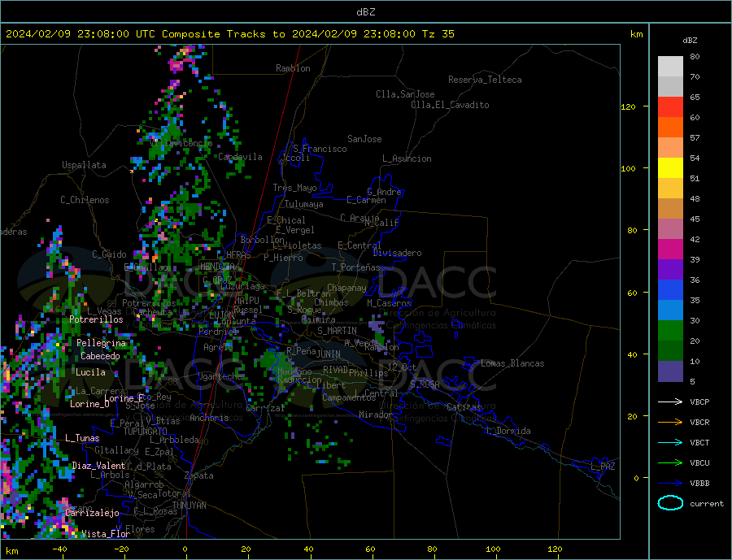Image resolution: width=732 pixels, height=560 pixels.
Task: Select the magenta 39 dBZ color swatch
Action: pyautogui.click(x=670, y=250)
